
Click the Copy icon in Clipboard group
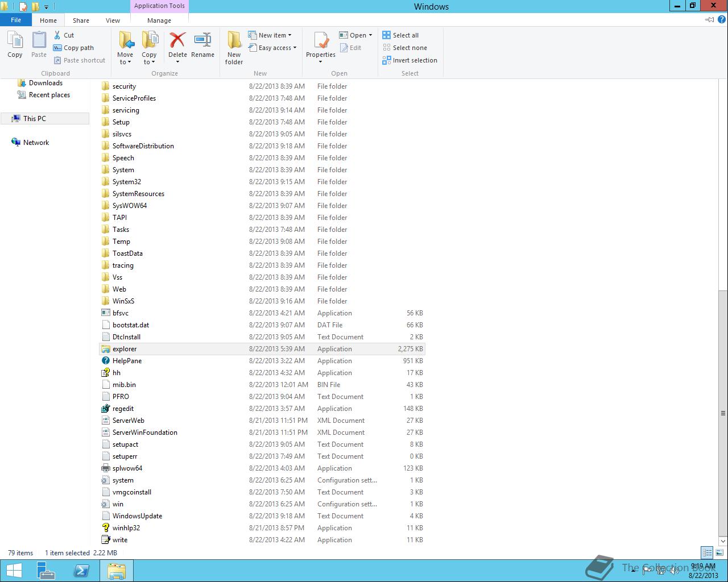point(15,45)
